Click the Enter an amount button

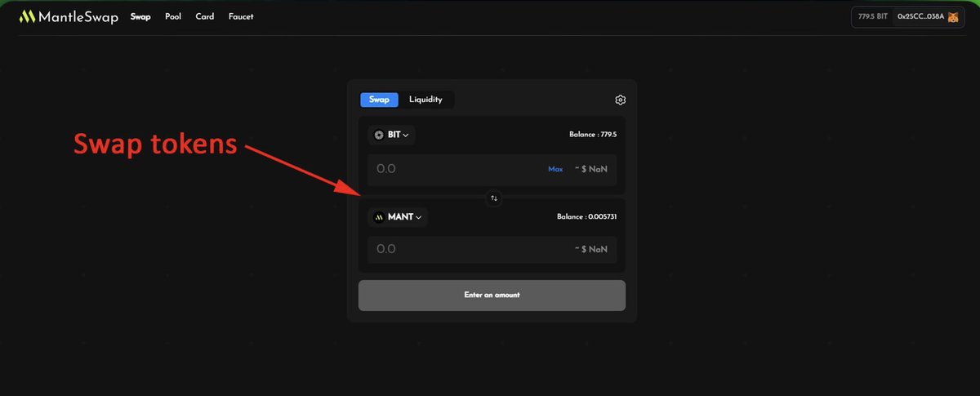click(x=492, y=295)
